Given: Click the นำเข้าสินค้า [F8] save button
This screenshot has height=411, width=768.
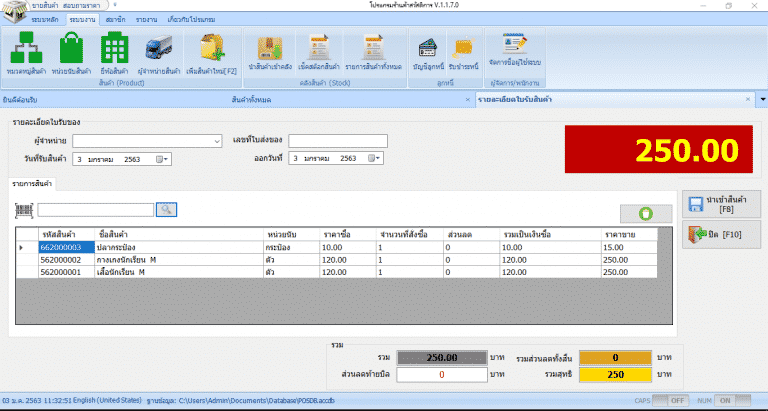Looking at the screenshot, I should click(x=720, y=204).
